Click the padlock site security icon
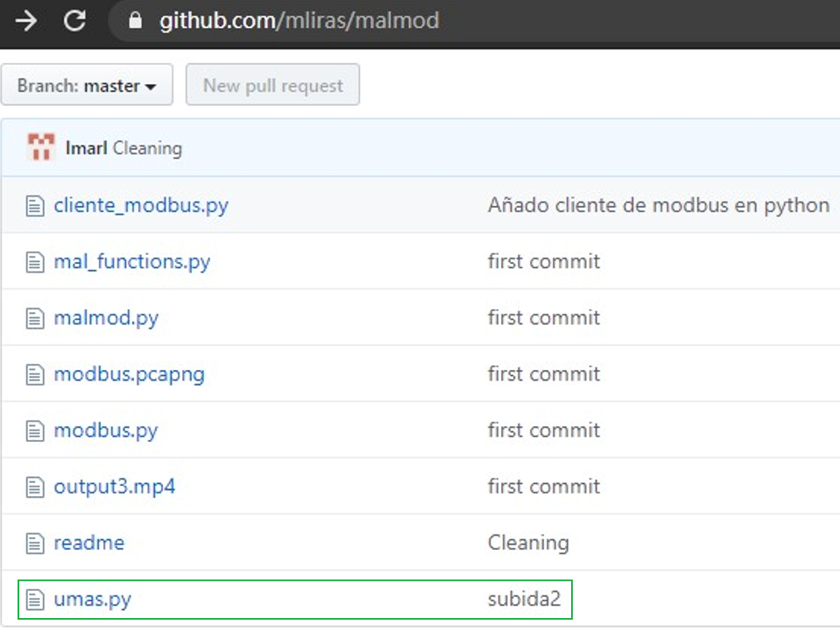Viewport: 840px width, 632px height. point(136,20)
